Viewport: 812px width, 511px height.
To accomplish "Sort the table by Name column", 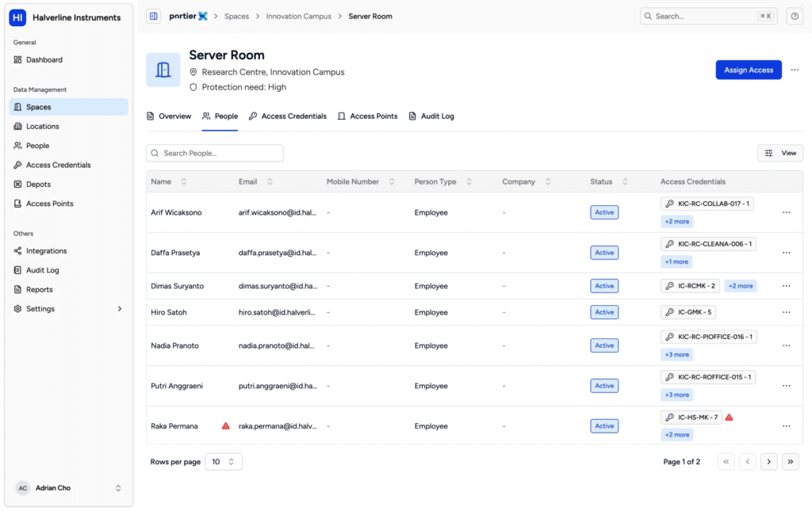I will (x=184, y=182).
